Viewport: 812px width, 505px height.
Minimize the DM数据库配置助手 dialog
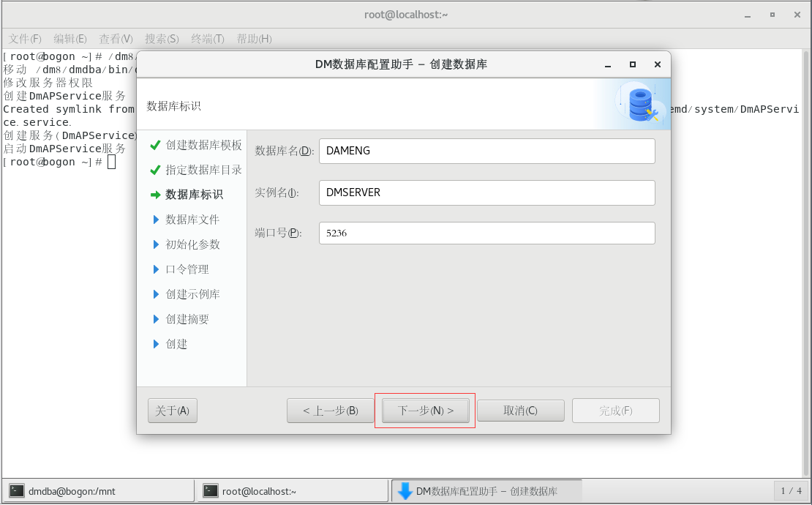tap(608, 64)
